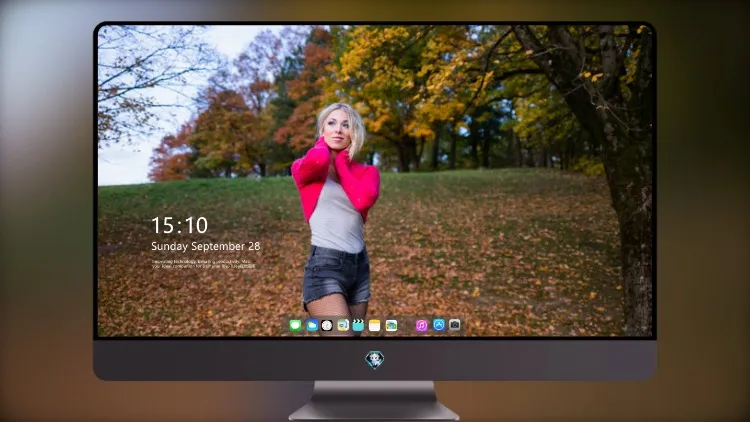Open the Camera app in the dock
Image resolution: width=750 pixels, height=422 pixels.
[454, 325]
